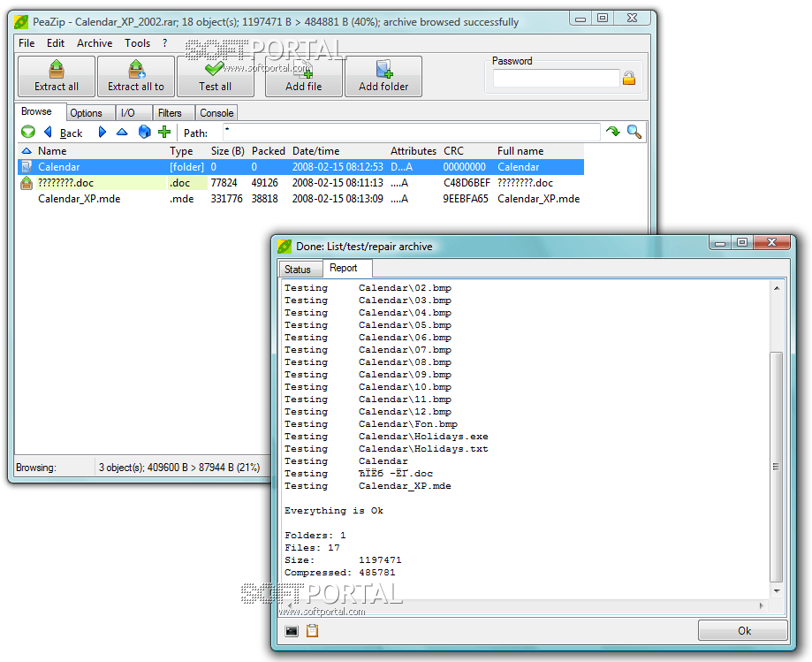Click the Extract all toolbar button
The width and height of the screenshot is (812, 662).
[57, 76]
